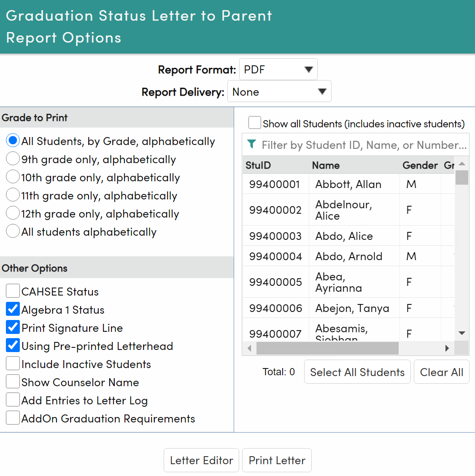The width and height of the screenshot is (475, 476).
Task: Select the row for Abbott, Allan
Action: [348, 184]
